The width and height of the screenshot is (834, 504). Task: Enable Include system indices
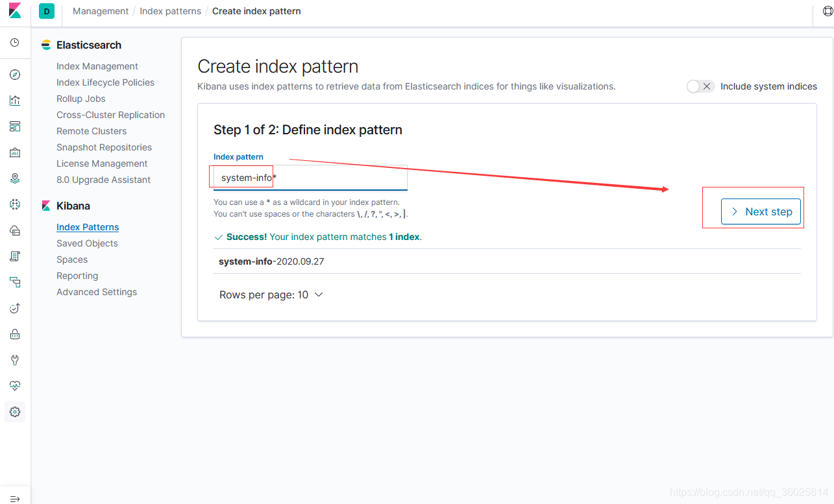tap(700, 86)
